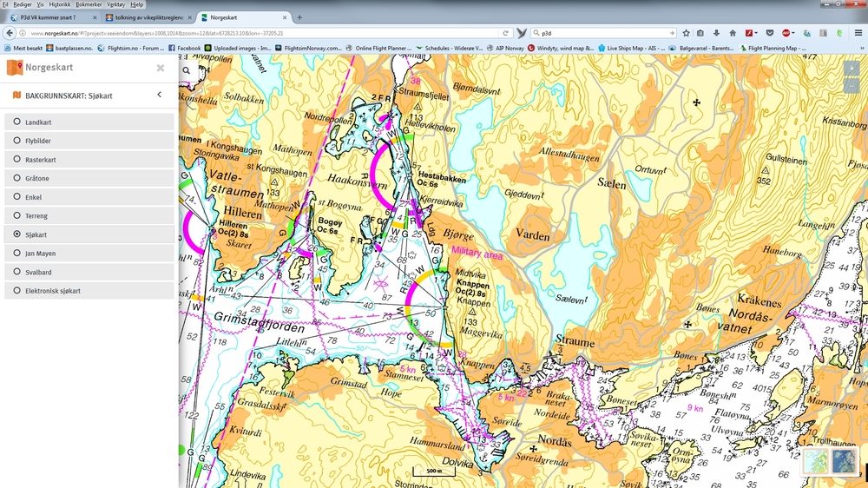Close the Norgeskart side panel
The height and width of the screenshot is (488, 868).
pos(161,68)
